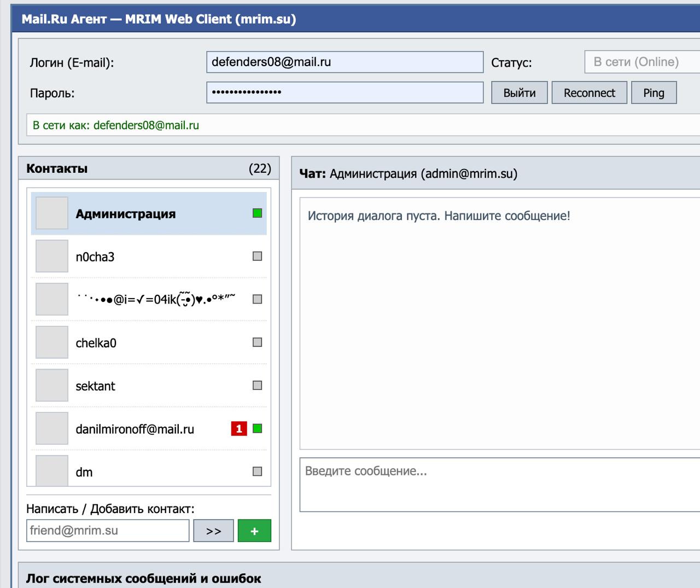The image size is (700, 588).
Task: Click the chelka0 contact avatar
Action: (x=52, y=342)
